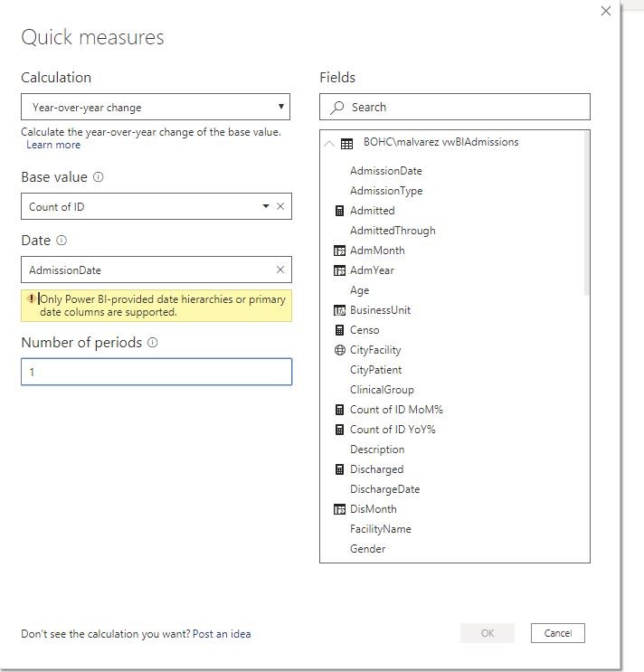
Task: Select the Admitted field
Action: [x=373, y=211]
